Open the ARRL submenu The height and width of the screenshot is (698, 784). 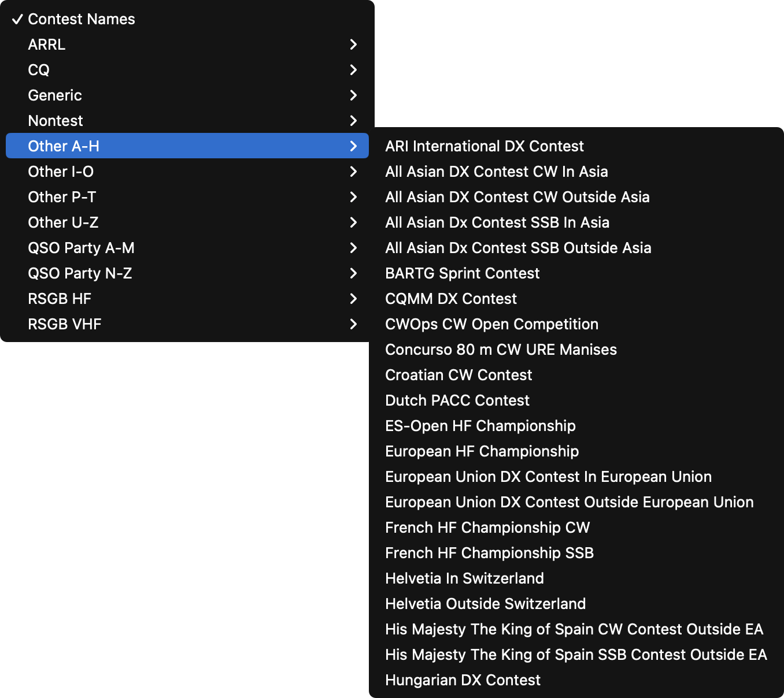(187, 44)
